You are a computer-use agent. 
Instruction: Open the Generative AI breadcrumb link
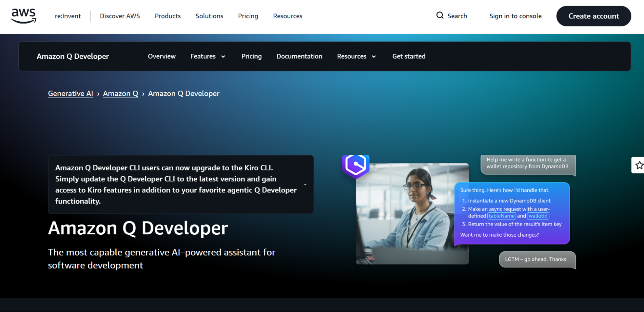pos(70,93)
